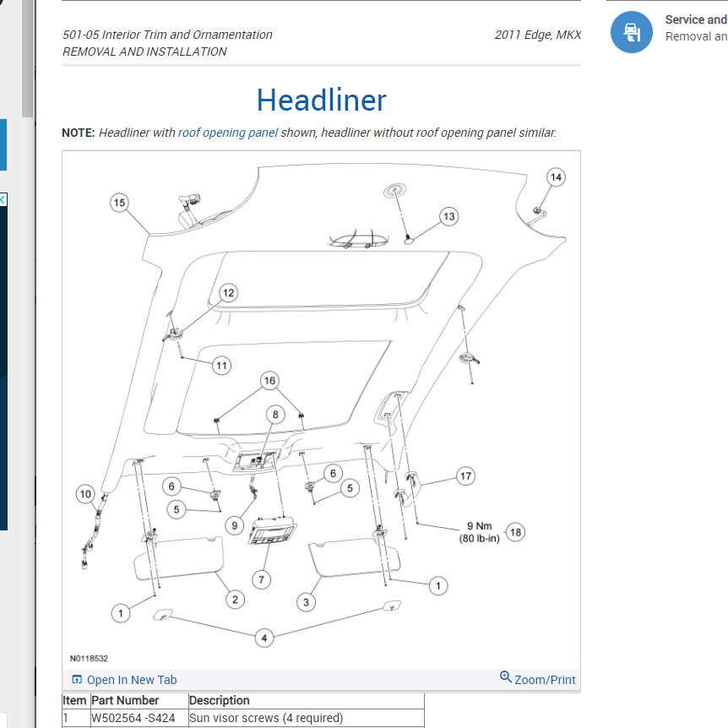
Task: Click callout number 2 in diagram
Action: pos(235,600)
